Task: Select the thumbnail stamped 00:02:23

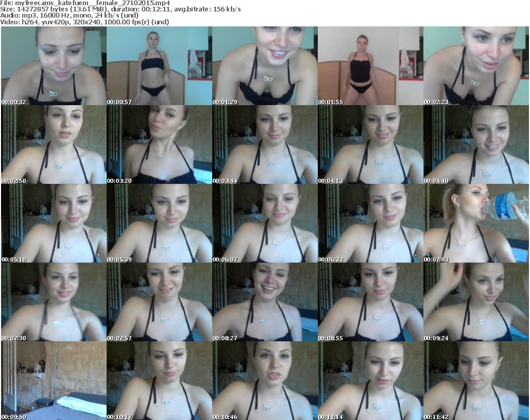Action: click(x=476, y=66)
